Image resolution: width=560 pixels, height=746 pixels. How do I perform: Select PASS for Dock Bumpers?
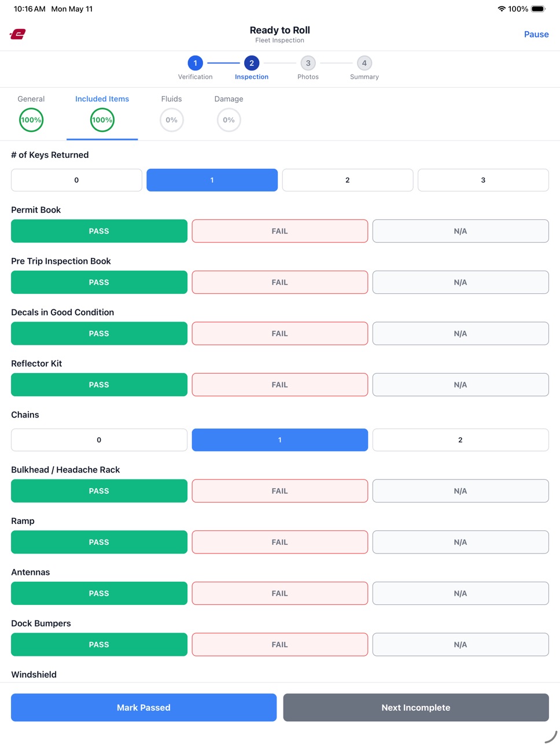(99, 644)
